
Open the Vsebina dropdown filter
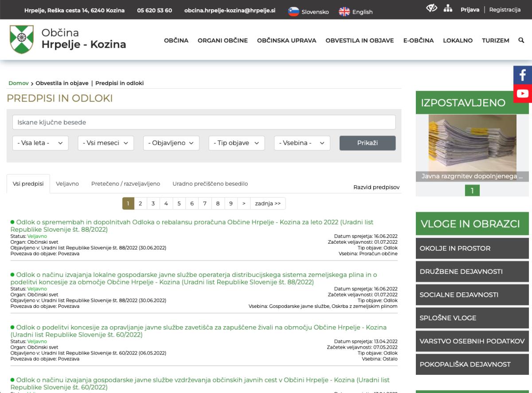tap(302, 143)
